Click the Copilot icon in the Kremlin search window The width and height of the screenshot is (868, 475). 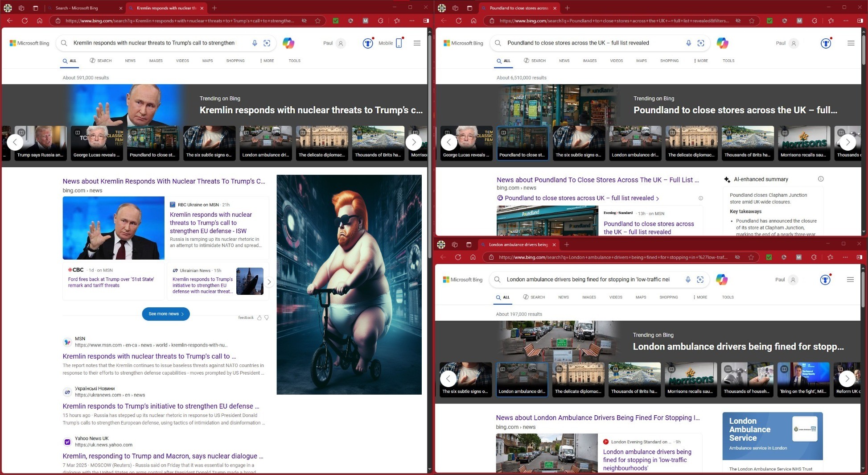(x=288, y=43)
